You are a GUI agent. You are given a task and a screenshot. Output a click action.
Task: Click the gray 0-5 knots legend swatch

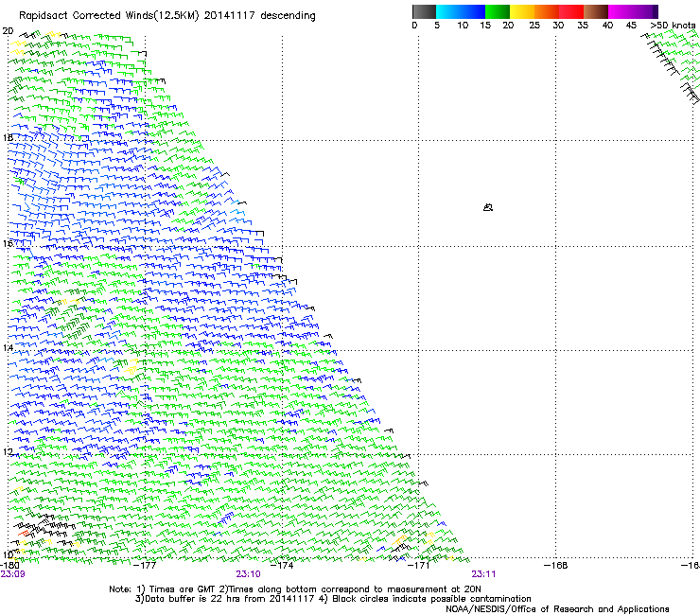[424, 11]
